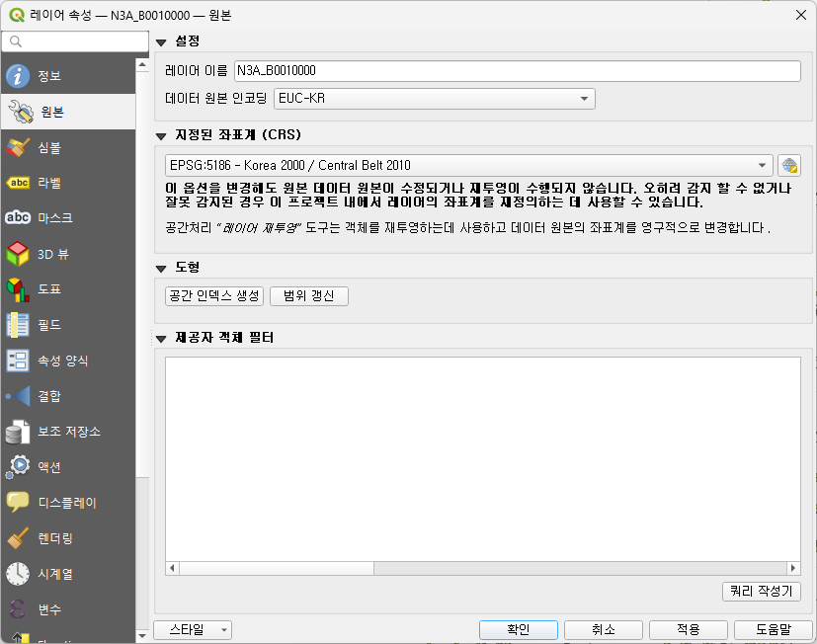Open the 심볼 (Symbology) brush icon

pos(18,147)
